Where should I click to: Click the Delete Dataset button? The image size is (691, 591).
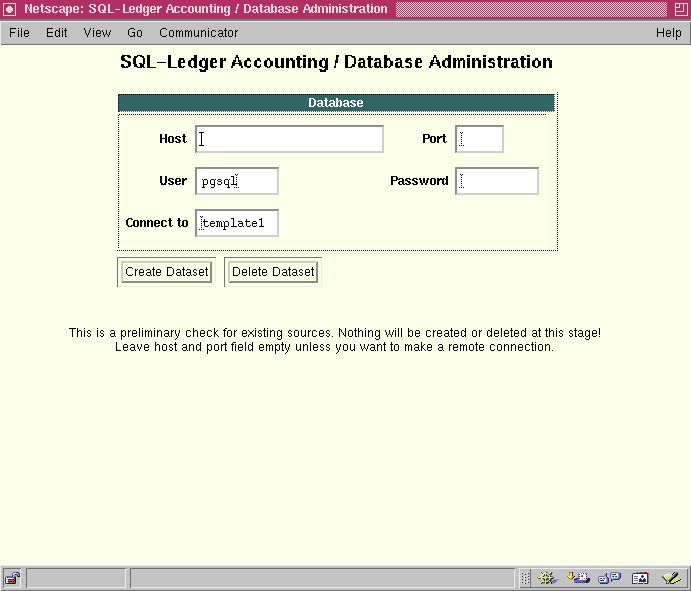coord(273,272)
